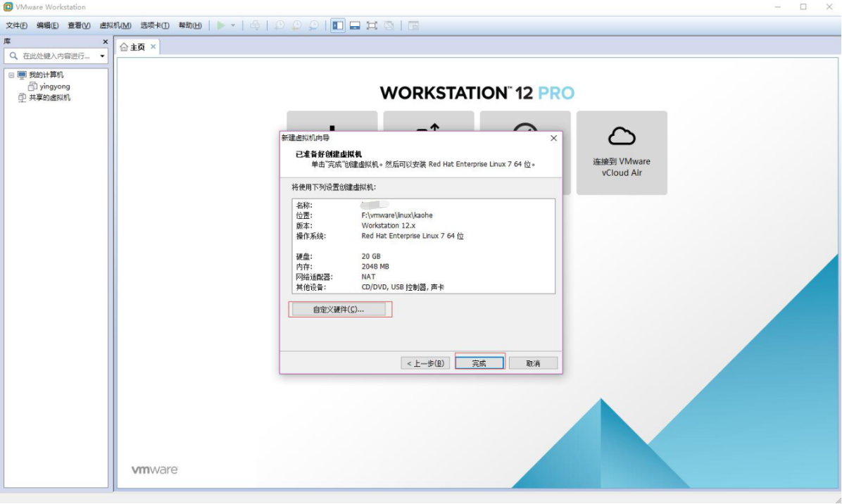Click the green power on play icon
Screen dimensions: 842x504
point(220,25)
